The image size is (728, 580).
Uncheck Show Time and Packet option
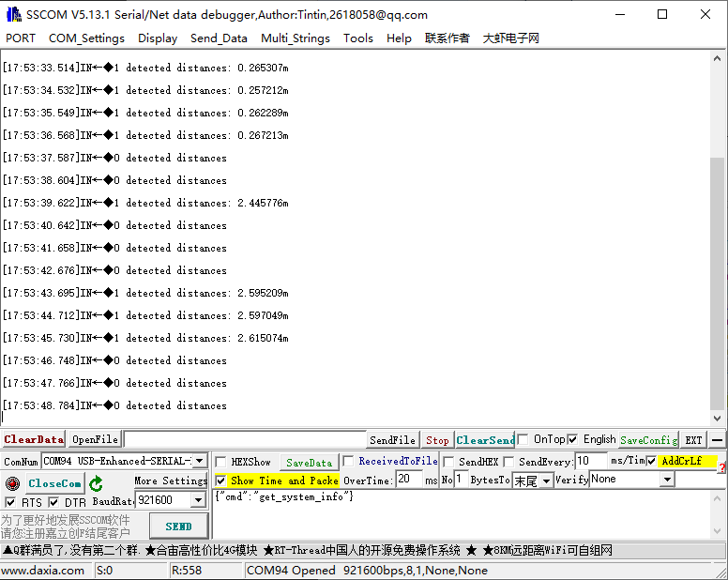221,480
